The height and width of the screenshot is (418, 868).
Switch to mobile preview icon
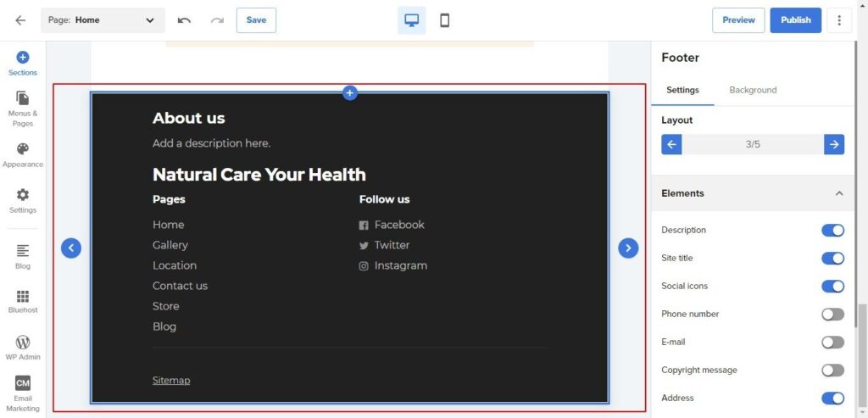444,20
